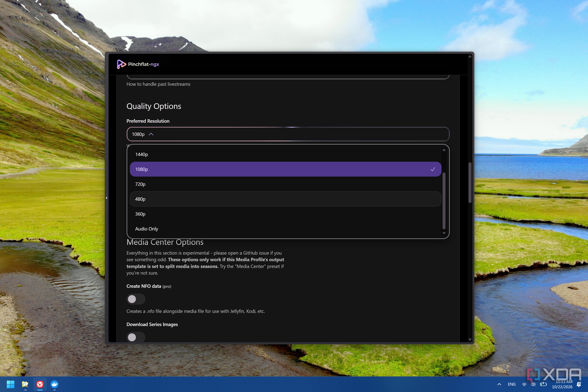The image size is (588, 392).
Task: Click 'How to handle past livestreams' text
Action: (x=158, y=84)
